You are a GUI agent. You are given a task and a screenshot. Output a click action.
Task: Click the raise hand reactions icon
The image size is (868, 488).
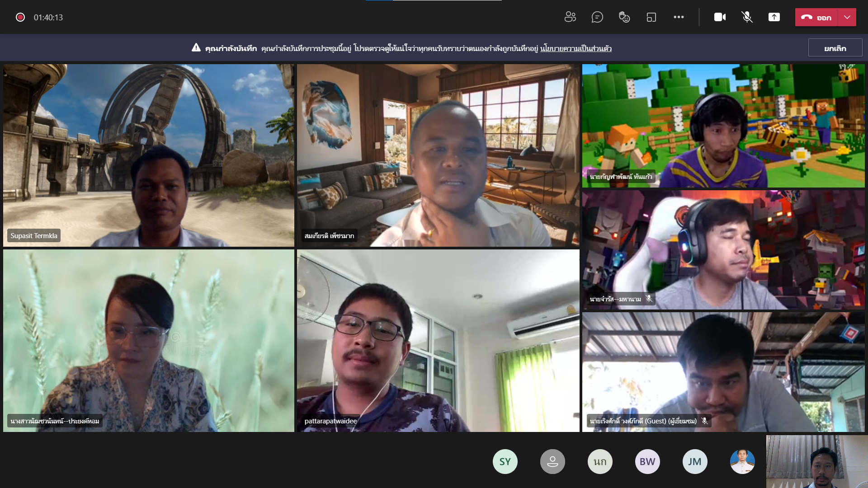coord(624,17)
